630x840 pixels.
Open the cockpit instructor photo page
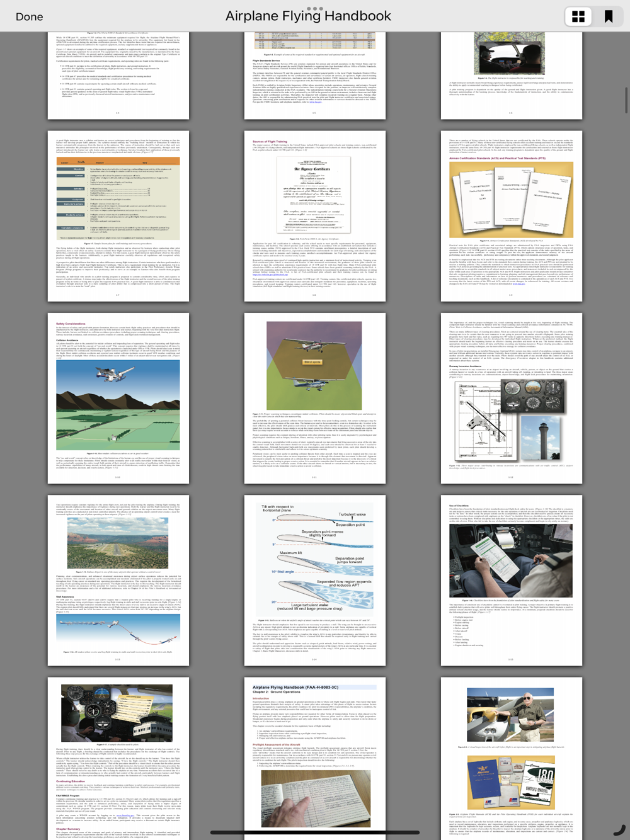tap(512, 76)
